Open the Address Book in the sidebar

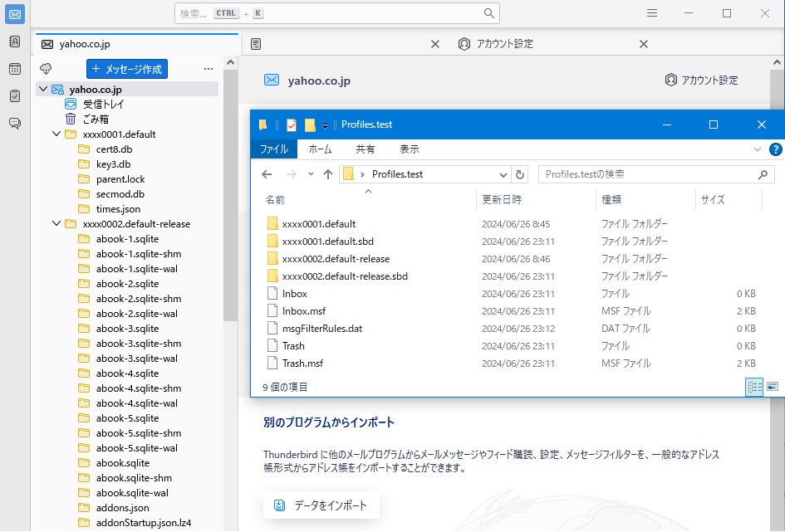point(15,41)
